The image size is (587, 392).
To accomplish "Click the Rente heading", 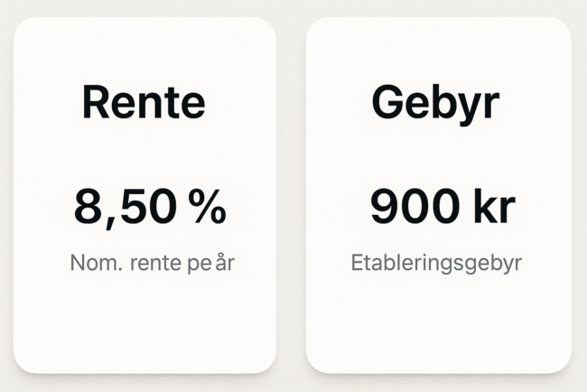I will [144, 103].
